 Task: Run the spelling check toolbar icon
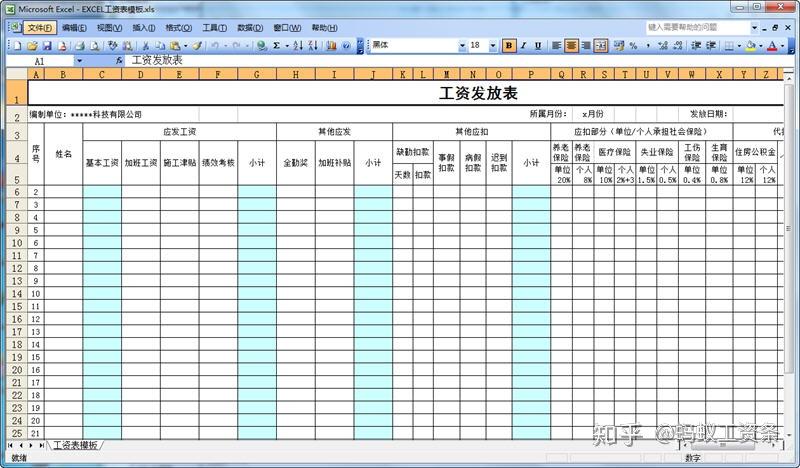(x=113, y=46)
